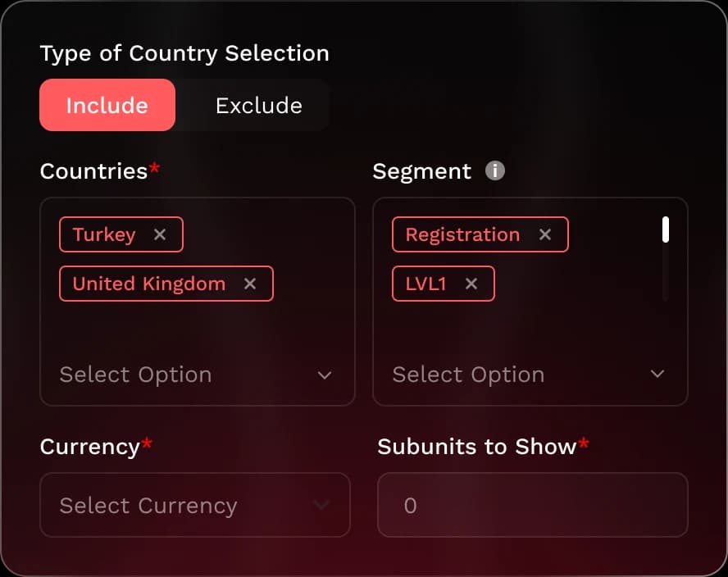The image size is (728, 577).
Task: Focus the Subunits to Show input field
Action: tap(532, 505)
